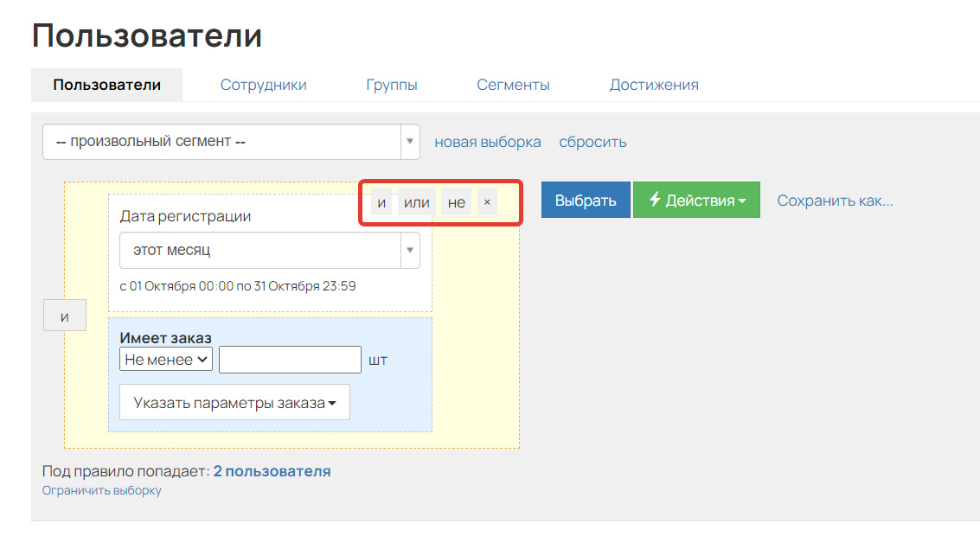The image size is (980, 536).
Task: Click the и operator button in the rule toolbar
Action: [381, 202]
